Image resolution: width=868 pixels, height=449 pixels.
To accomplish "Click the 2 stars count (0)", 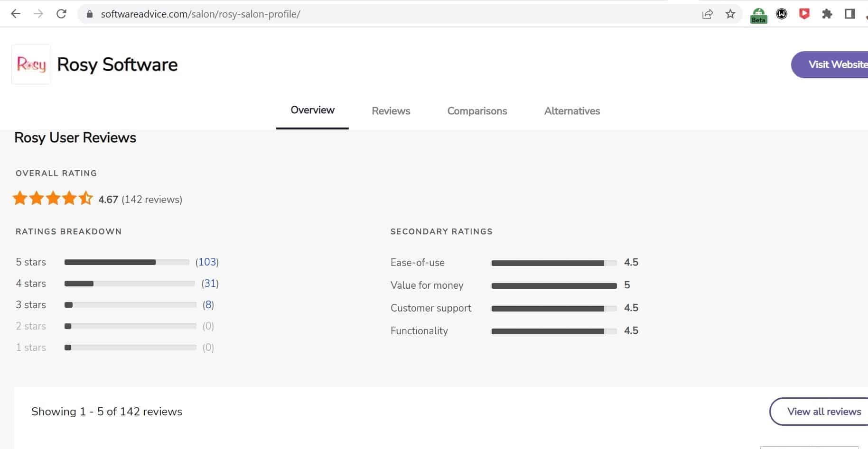I will pyautogui.click(x=208, y=326).
